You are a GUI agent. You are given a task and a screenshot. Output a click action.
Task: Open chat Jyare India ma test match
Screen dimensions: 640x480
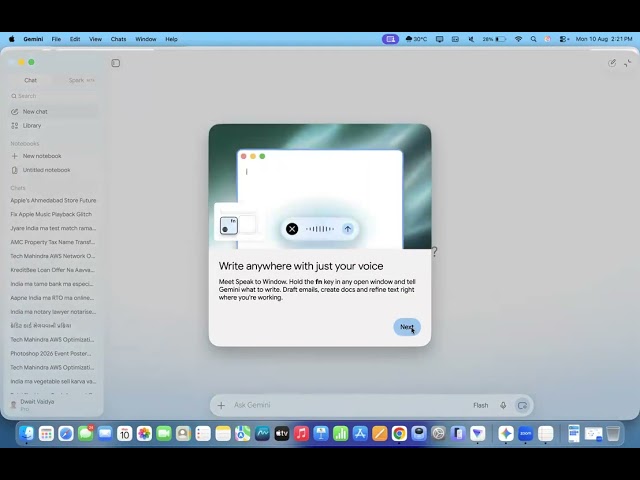[53, 228]
